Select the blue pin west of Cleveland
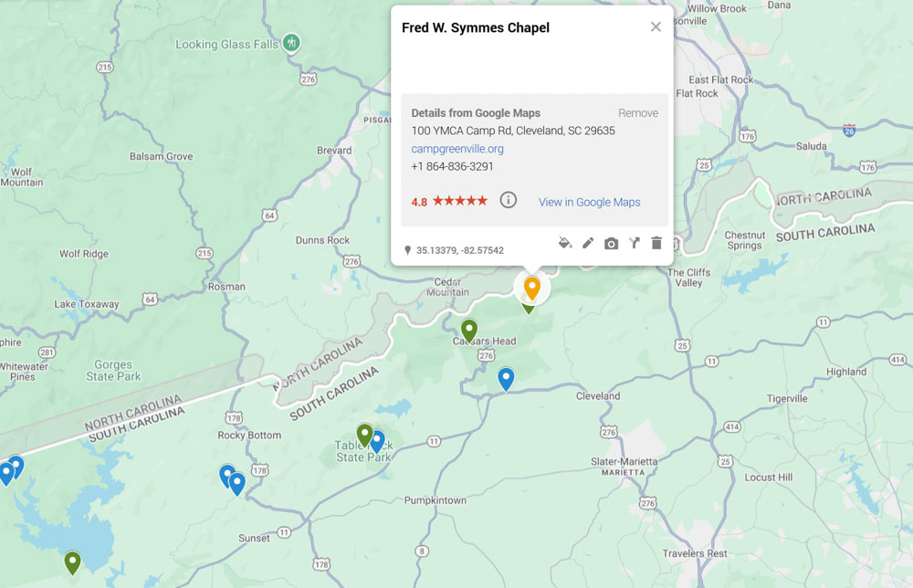Viewport: 913px width, 588px height. point(506,378)
